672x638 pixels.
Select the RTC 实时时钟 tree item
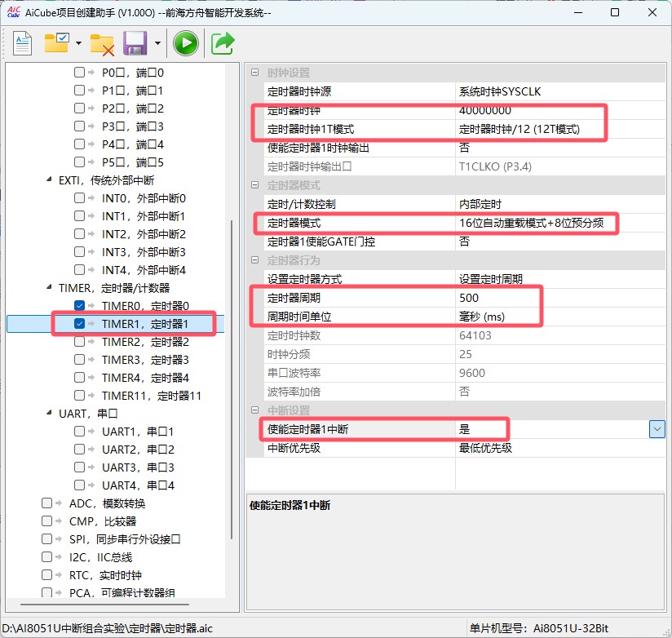(x=105, y=575)
